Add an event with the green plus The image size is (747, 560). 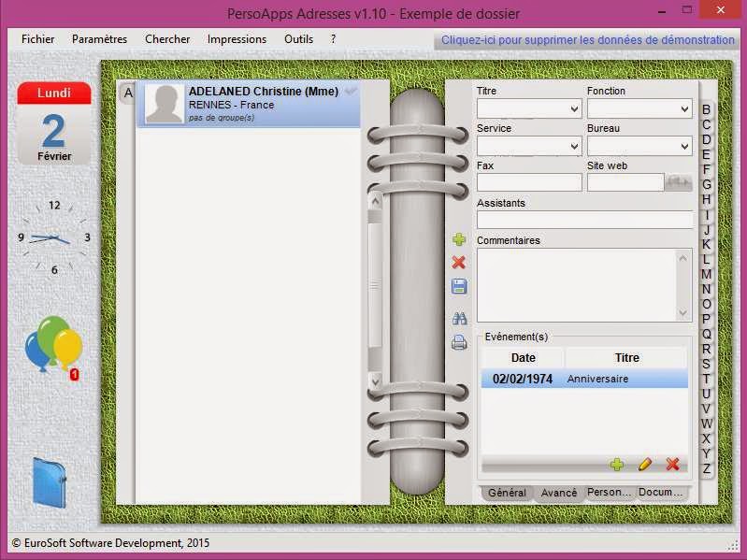tap(617, 464)
